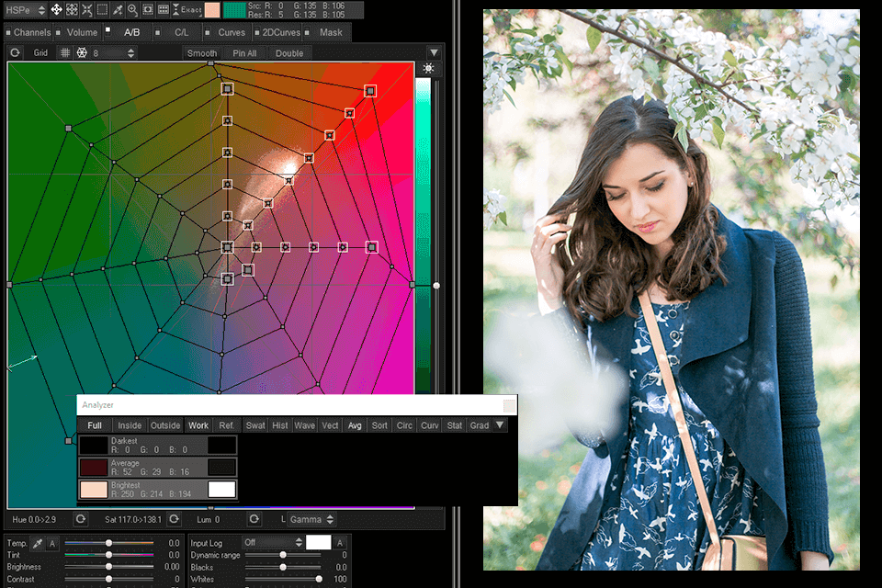The width and height of the screenshot is (882, 588).
Task: Click the brightness sun icon beside the grid
Action: [428, 69]
